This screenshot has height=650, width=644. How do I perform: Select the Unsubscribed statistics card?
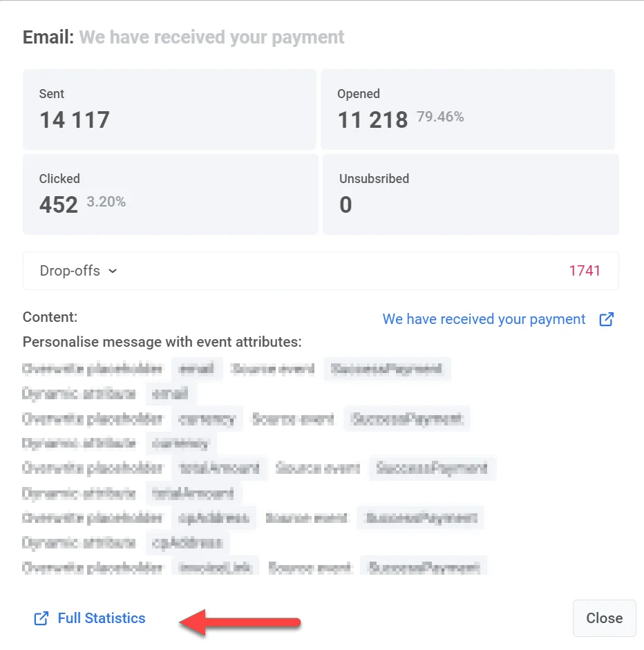click(x=471, y=194)
